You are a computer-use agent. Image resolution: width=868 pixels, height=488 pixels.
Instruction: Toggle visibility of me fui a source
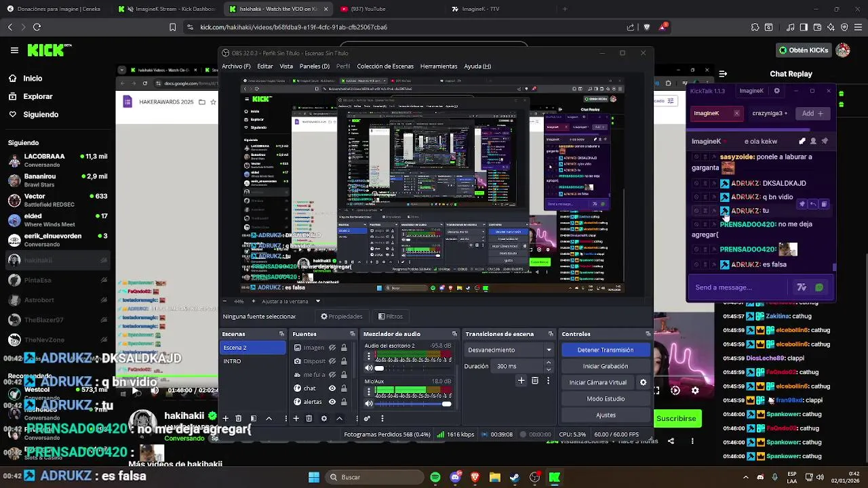click(332, 375)
